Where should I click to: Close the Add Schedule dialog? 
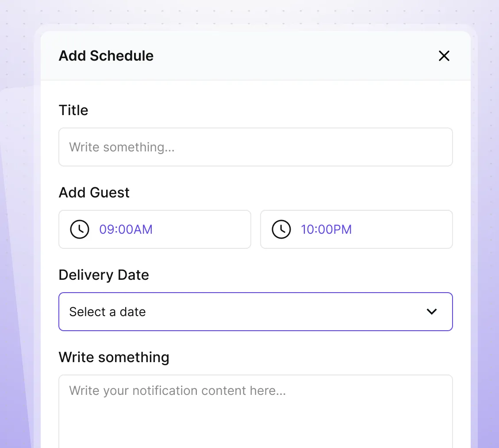point(444,56)
